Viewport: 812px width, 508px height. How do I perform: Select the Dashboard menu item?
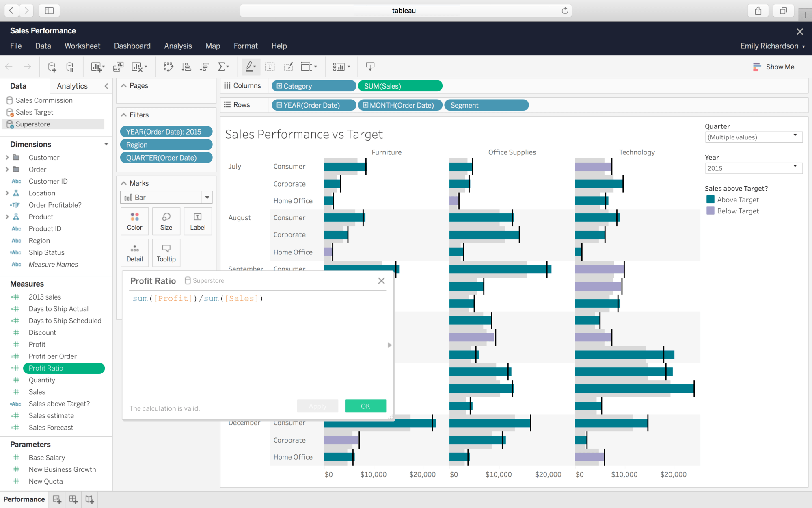pyautogui.click(x=132, y=46)
